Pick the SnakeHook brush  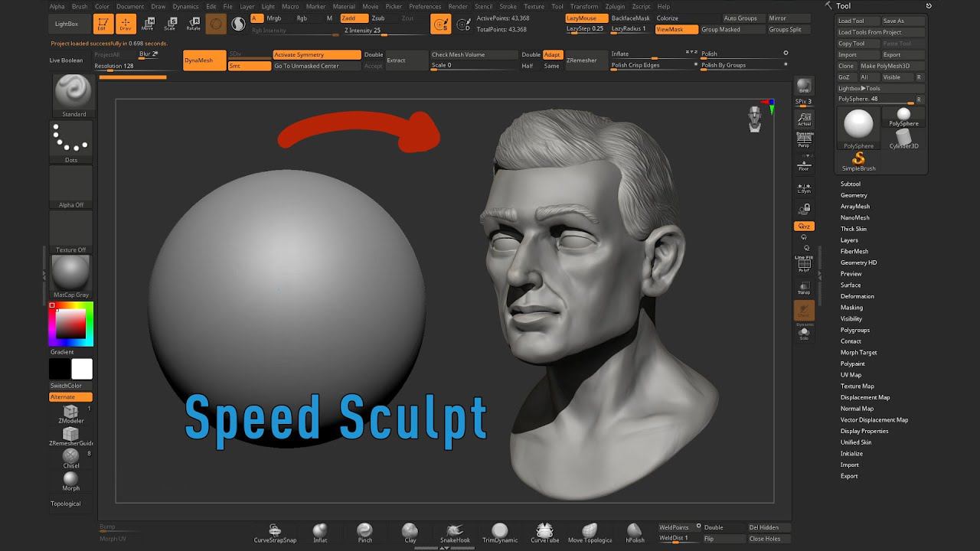[455, 533]
